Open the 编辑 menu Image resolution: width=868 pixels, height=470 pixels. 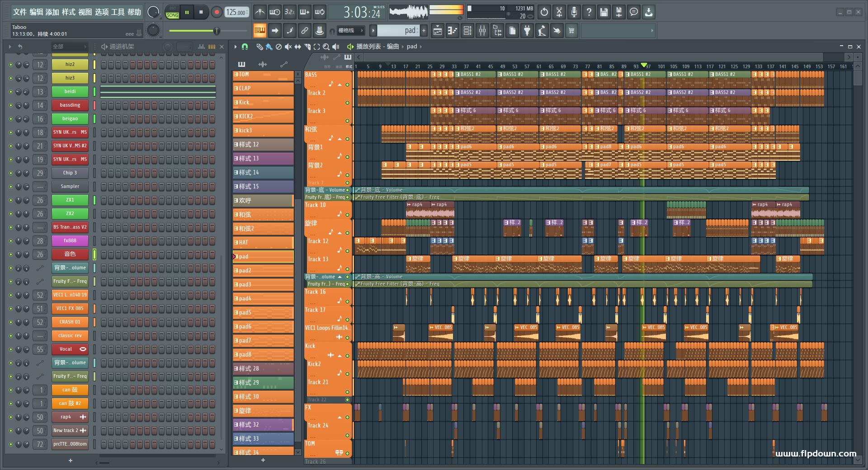pos(36,12)
